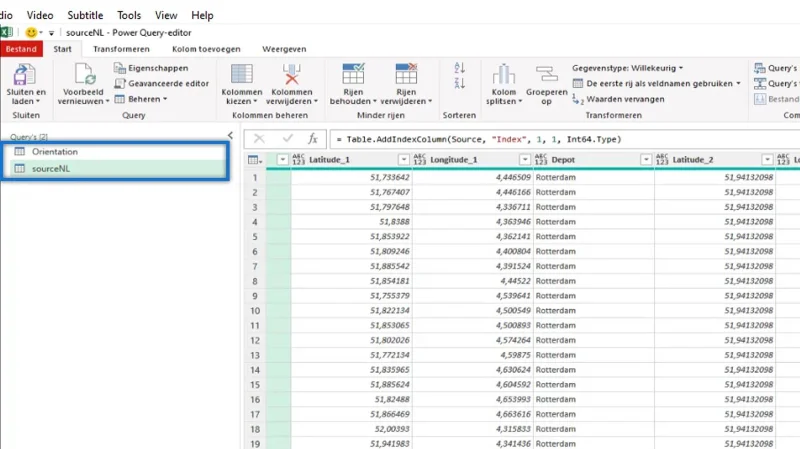
Task: Open Eigenschappen query properties
Action: point(151,68)
